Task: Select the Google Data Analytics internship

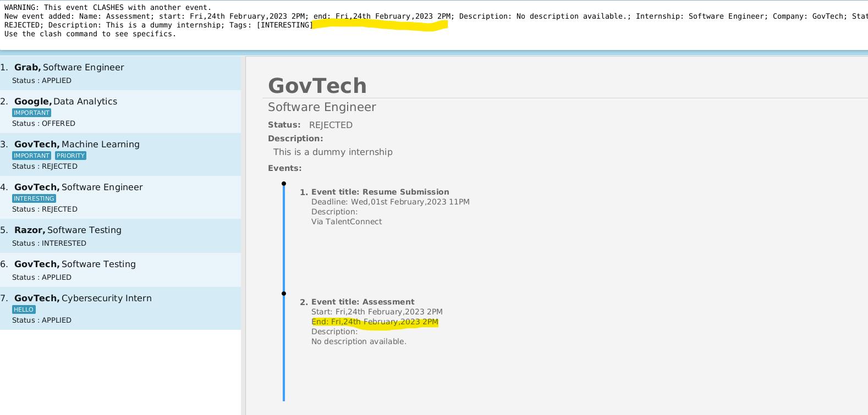Action: [x=120, y=112]
